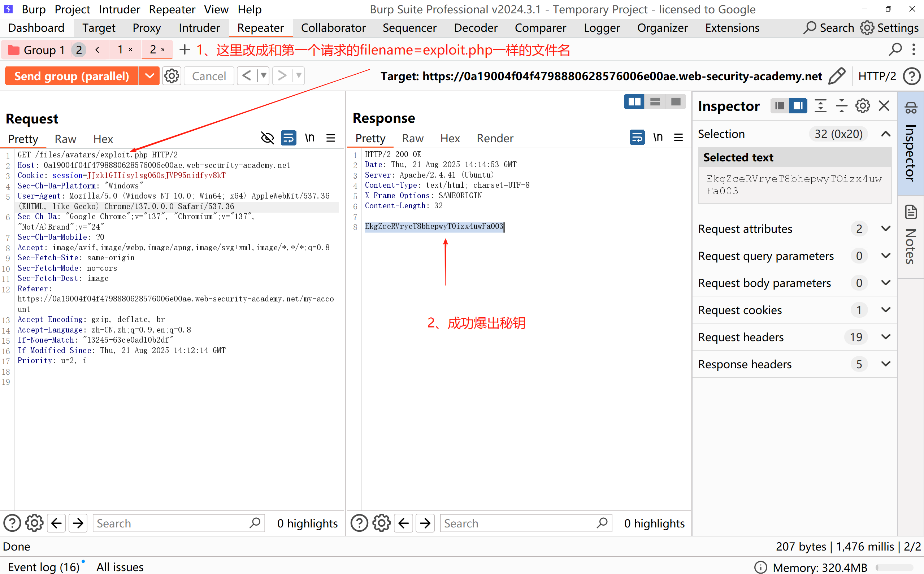Open the Collaborator tab

click(x=333, y=28)
